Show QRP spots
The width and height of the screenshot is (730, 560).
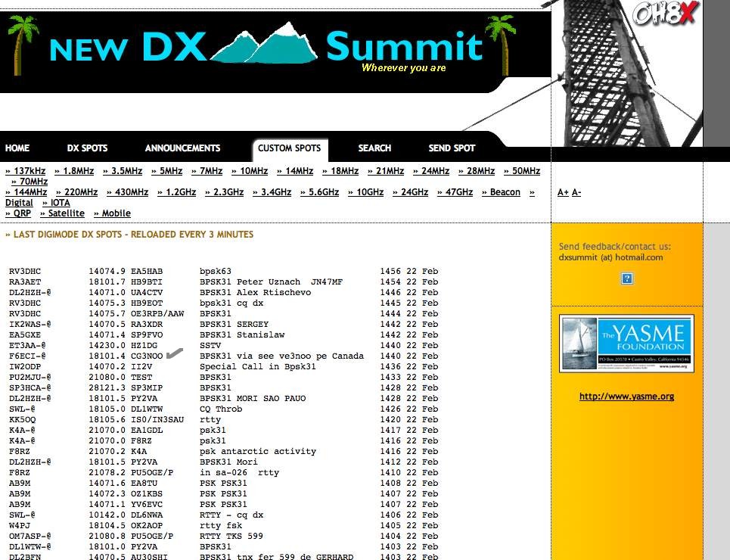(18, 213)
